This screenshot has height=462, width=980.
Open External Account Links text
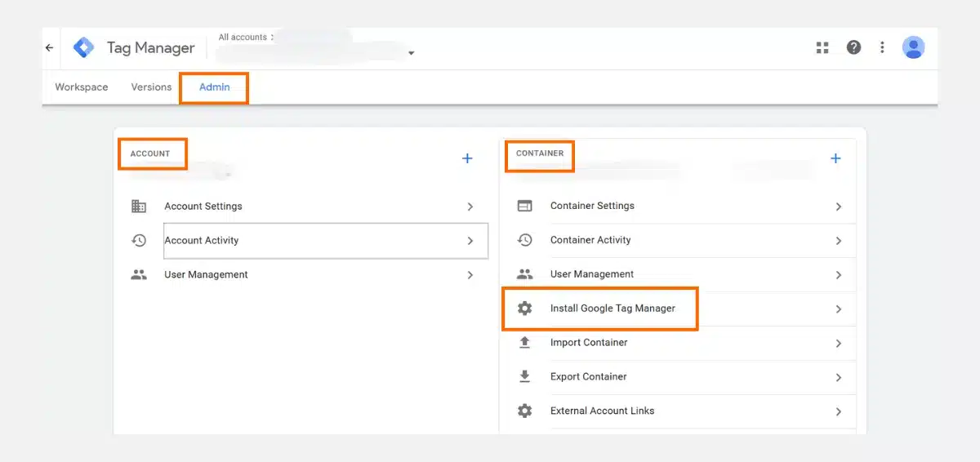[x=603, y=411]
